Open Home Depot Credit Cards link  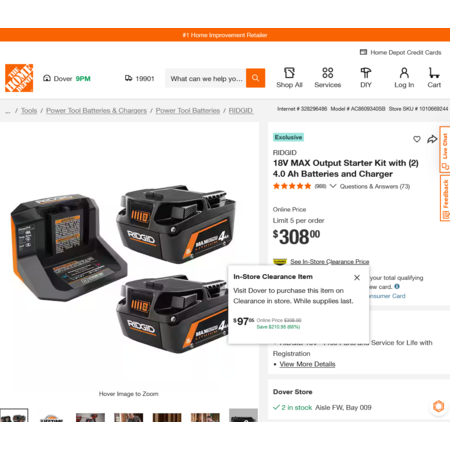pos(400,52)
